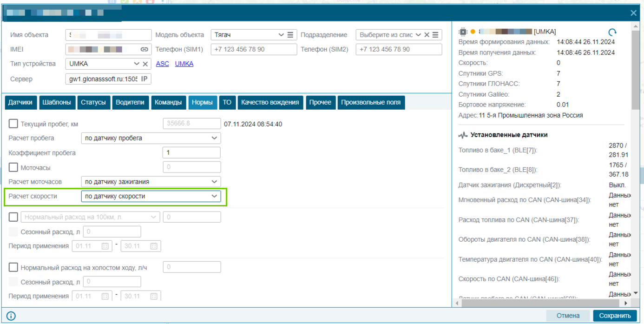Expand the Расчет скорости dropdown
The height and width of the screenshot is (324, 644).
coord(151,196)
